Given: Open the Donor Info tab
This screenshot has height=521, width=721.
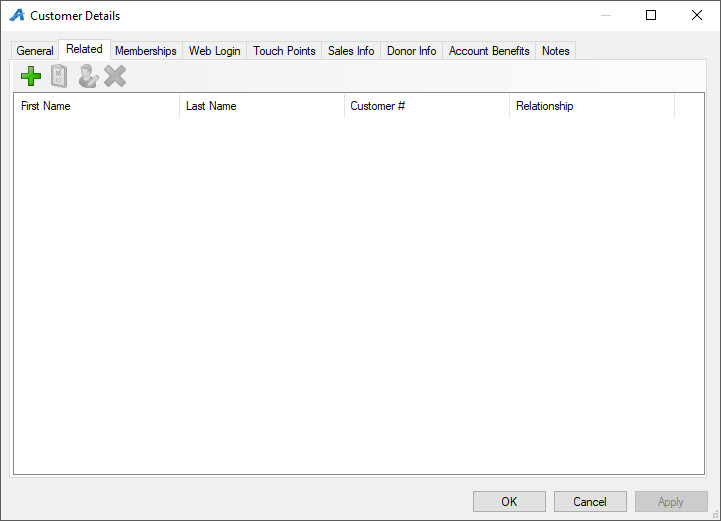Looking at the screenshot, I should pyautogui.click(x=412, y=51).
